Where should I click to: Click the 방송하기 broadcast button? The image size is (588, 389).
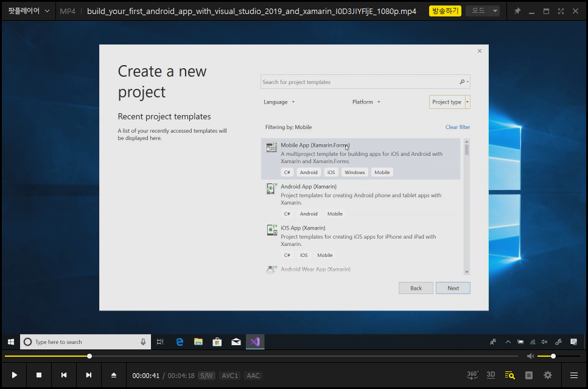[x=445, y=11]
